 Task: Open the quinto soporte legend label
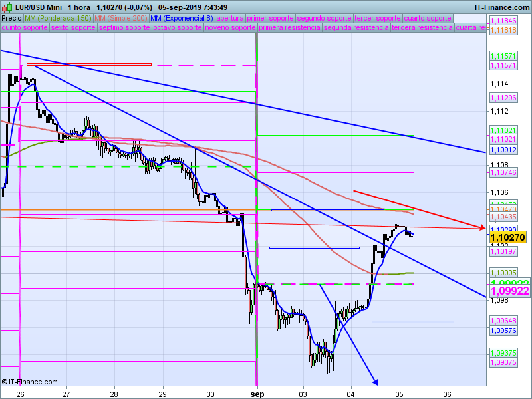(x=25, y=28)
